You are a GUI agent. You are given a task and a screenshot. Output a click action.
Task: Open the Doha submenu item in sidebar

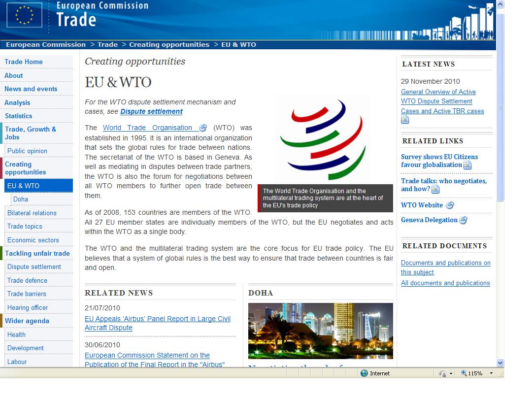click(x=21, y=199)
